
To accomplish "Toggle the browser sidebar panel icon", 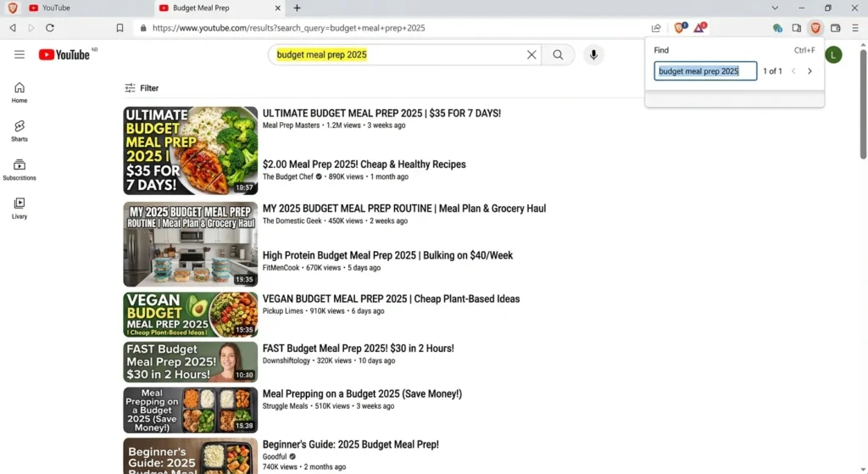I will 797,28.
